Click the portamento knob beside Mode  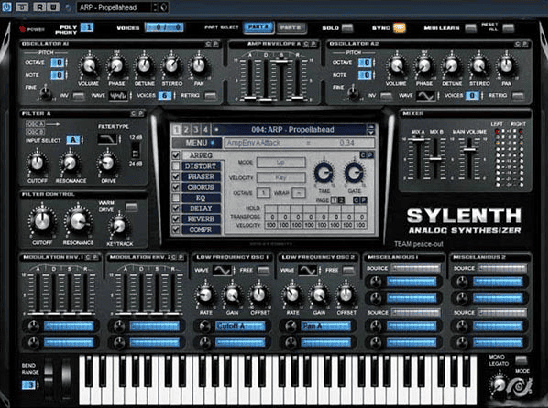499,386
